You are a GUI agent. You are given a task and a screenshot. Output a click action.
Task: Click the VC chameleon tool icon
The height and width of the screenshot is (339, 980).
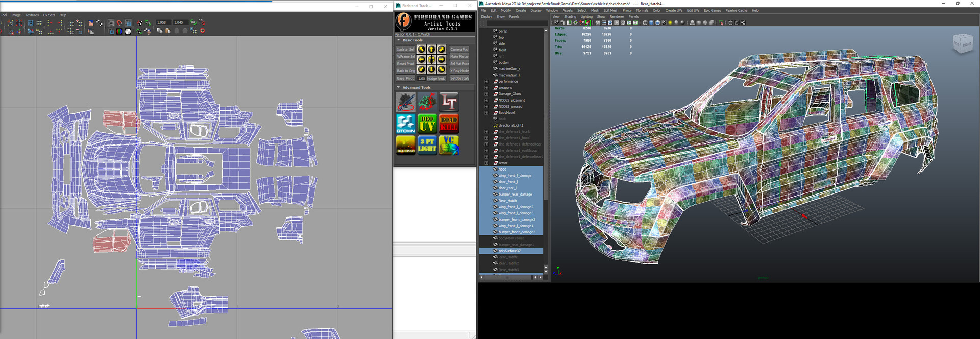[449, 145]
